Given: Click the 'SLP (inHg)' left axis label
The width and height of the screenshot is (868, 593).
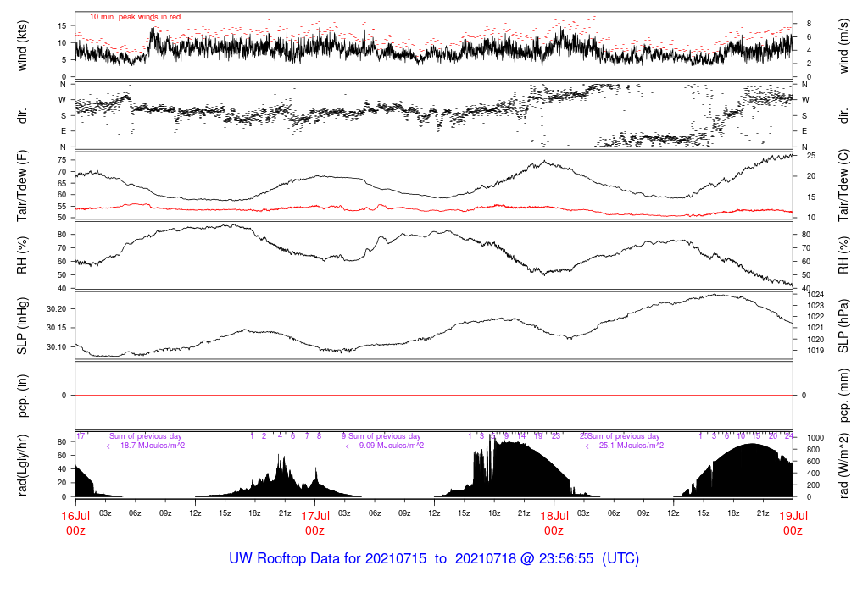Looking at the screenshot, I should coord(22,326).
